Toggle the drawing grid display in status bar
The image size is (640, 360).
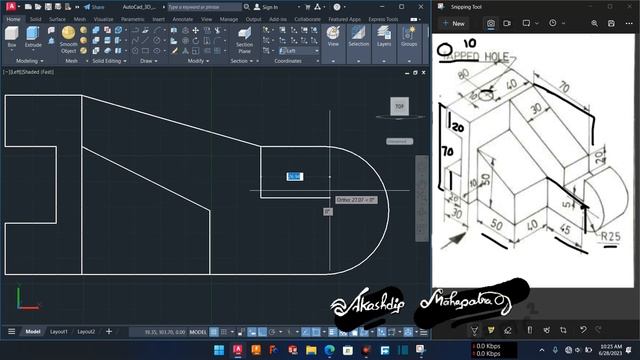[x=214, y=332]
